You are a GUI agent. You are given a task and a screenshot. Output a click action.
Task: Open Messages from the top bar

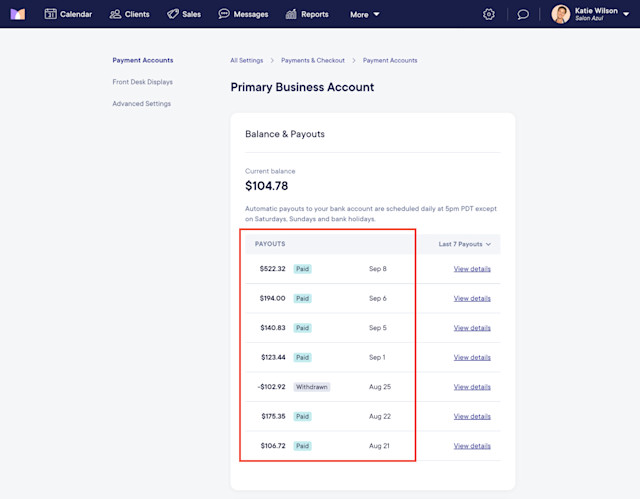pos(243,14)
